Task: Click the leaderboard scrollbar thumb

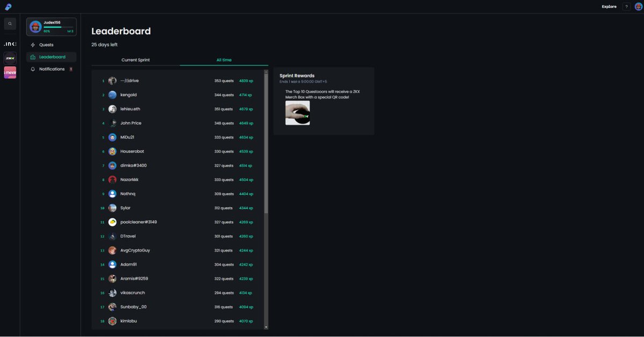Action: (x=266, y=144)
